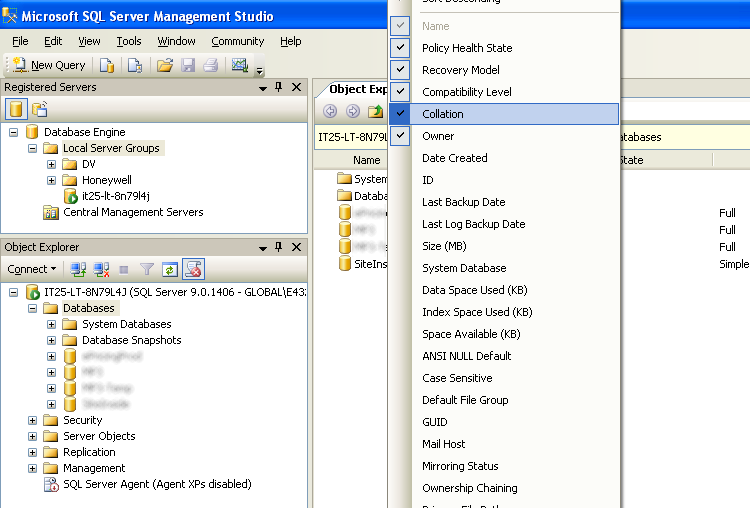Screen dimensions: 750x508
Task: Open the Edit menu
Action: coord(53,41)
